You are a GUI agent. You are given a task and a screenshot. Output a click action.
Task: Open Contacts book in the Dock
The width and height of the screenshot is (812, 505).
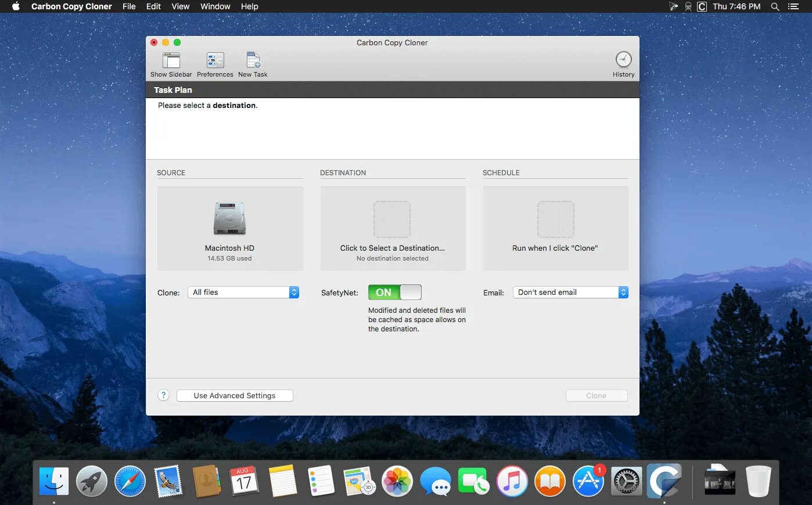206,481
